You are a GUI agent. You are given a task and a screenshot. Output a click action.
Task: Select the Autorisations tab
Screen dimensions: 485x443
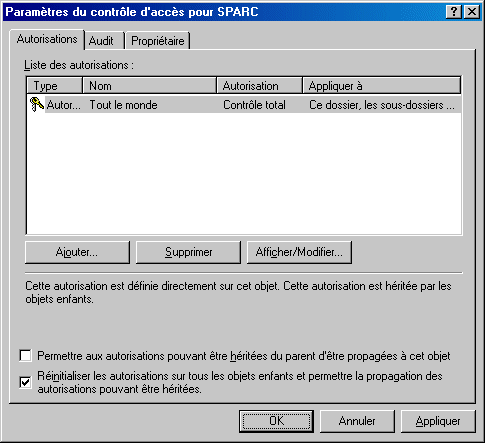point(47,39)
